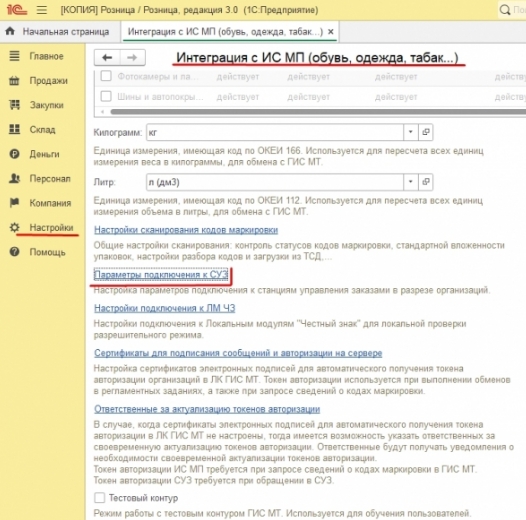Click the 1C logo icon
526x520 pixels.
pos(16,10)
